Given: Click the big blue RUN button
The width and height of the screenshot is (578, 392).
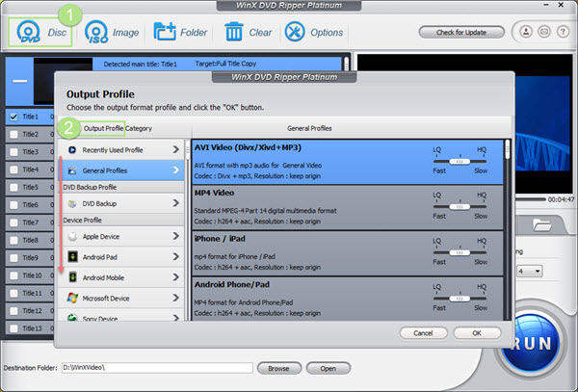Looking at the screenshot, I should 531,343.
